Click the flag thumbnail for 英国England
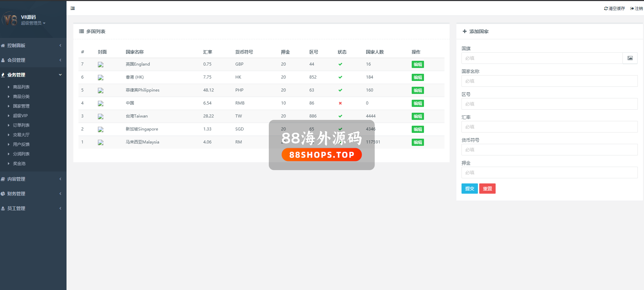 [101, 65]
